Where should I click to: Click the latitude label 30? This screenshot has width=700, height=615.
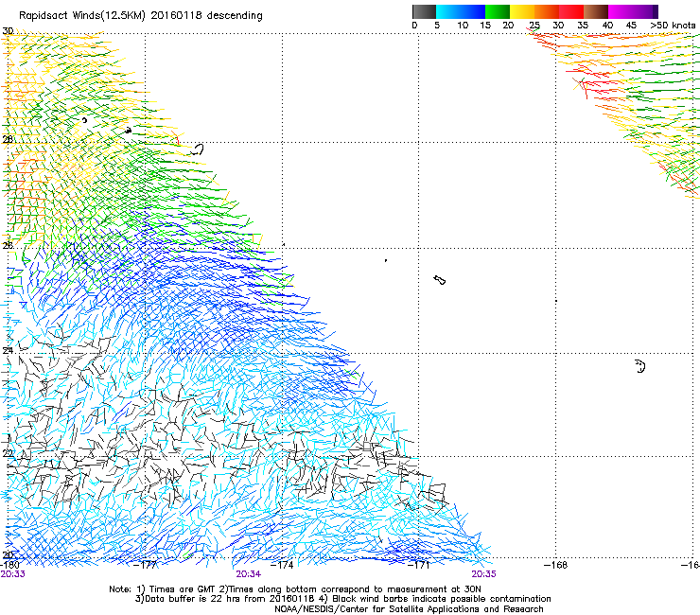pos(8,31)
